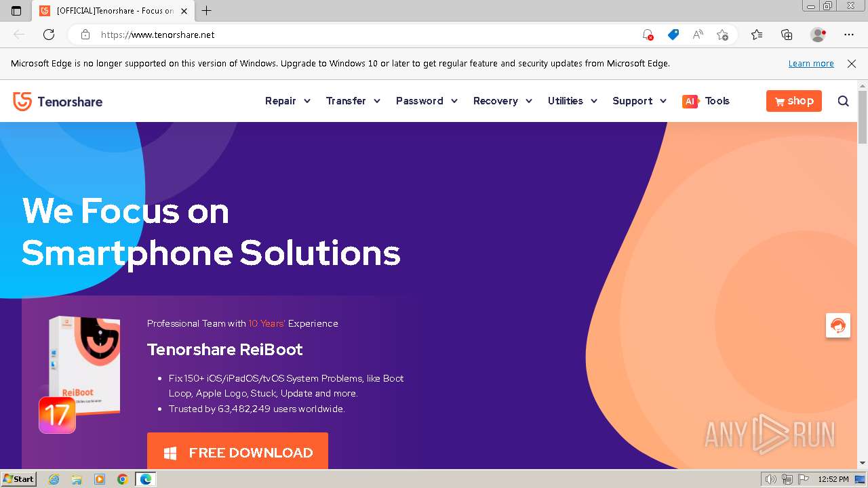Add page to favorites star icon
This screenshot has height=488, width=868.
tap(723, 35)
